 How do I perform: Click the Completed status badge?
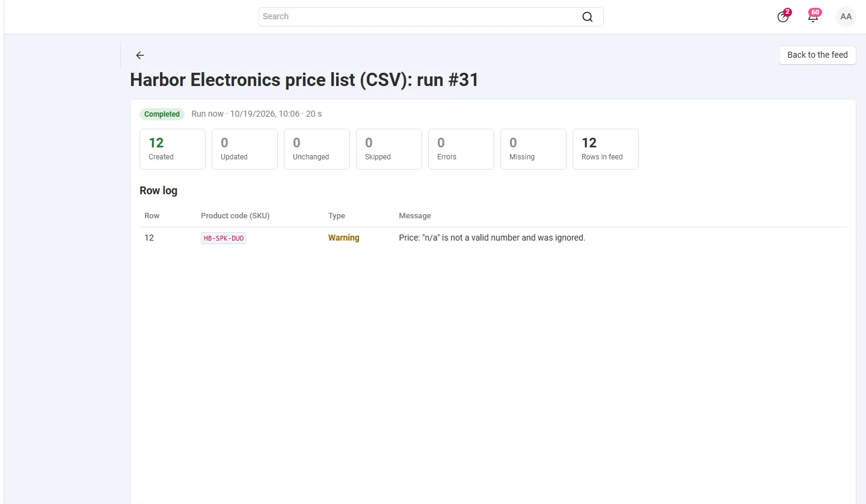click(x=162, y=114)
